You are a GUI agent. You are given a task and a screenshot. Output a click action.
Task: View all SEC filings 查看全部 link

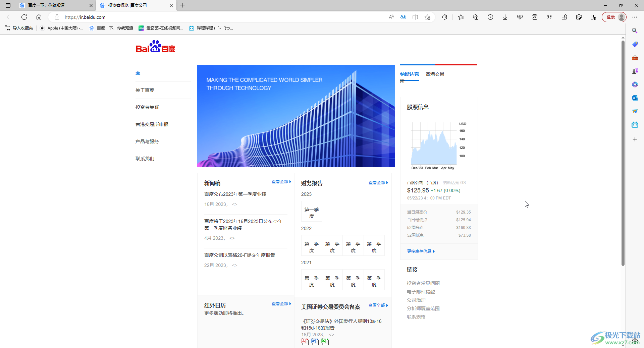(378, 305)
